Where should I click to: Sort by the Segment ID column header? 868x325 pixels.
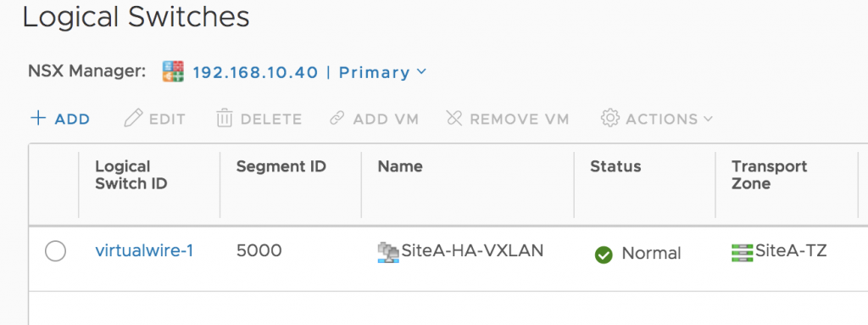(281, 166)
